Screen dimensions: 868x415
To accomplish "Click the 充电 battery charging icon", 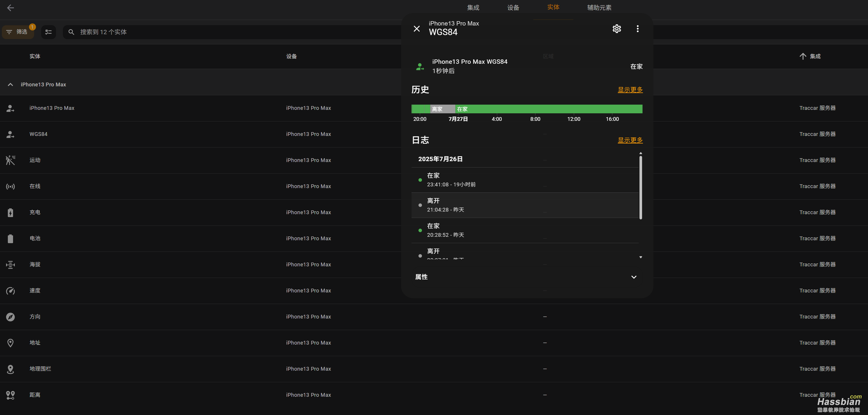I will click(x=10, y=212).
